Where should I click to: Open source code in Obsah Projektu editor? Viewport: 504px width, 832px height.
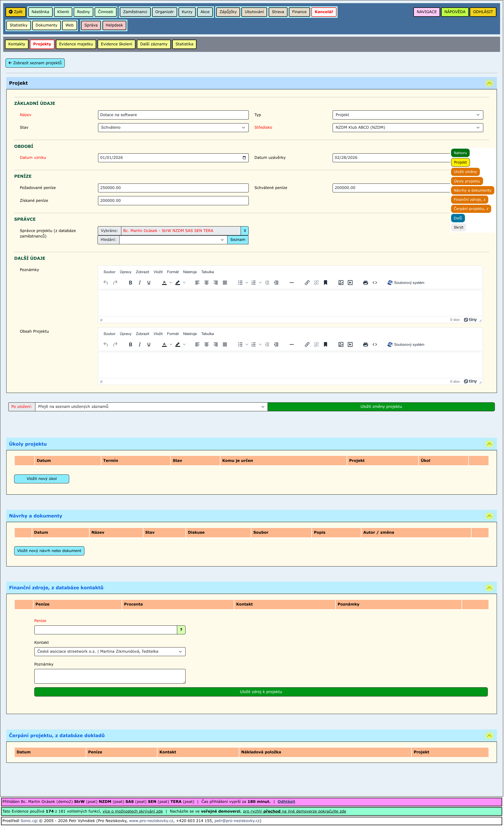(375, 344)
